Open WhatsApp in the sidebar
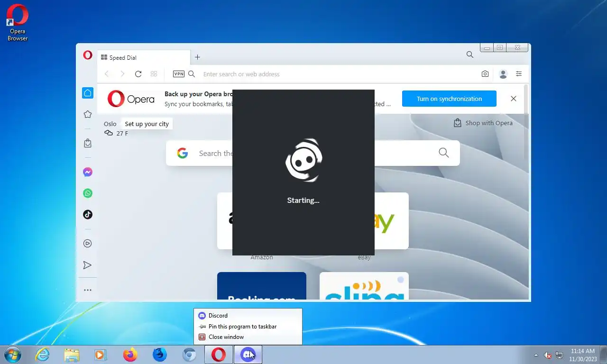Image resolution: width=607 pixels, height=364 pixels. 88,193
